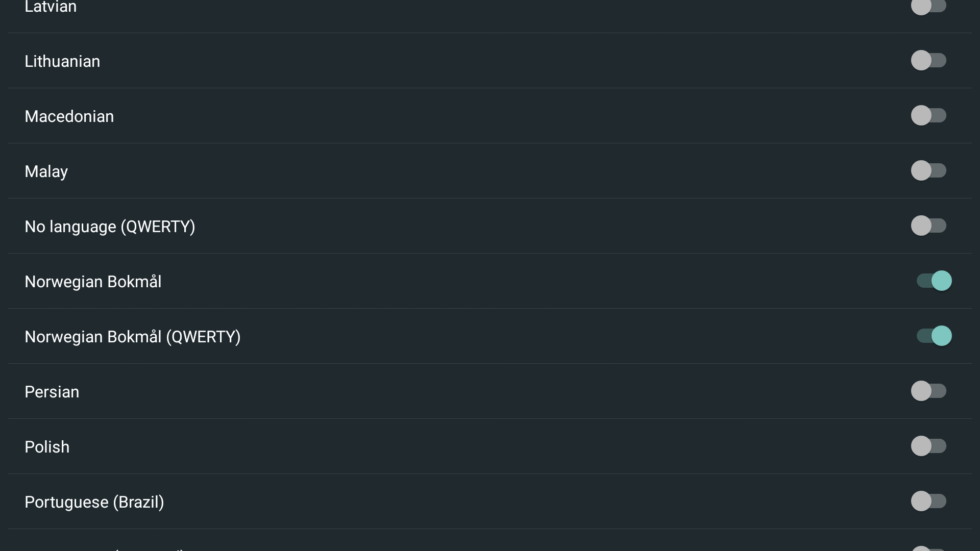The height and width of the screenshot is (551, 980).
Task: Click the Portuguese (Brazil) text label
Action: (x=94, y=502)
